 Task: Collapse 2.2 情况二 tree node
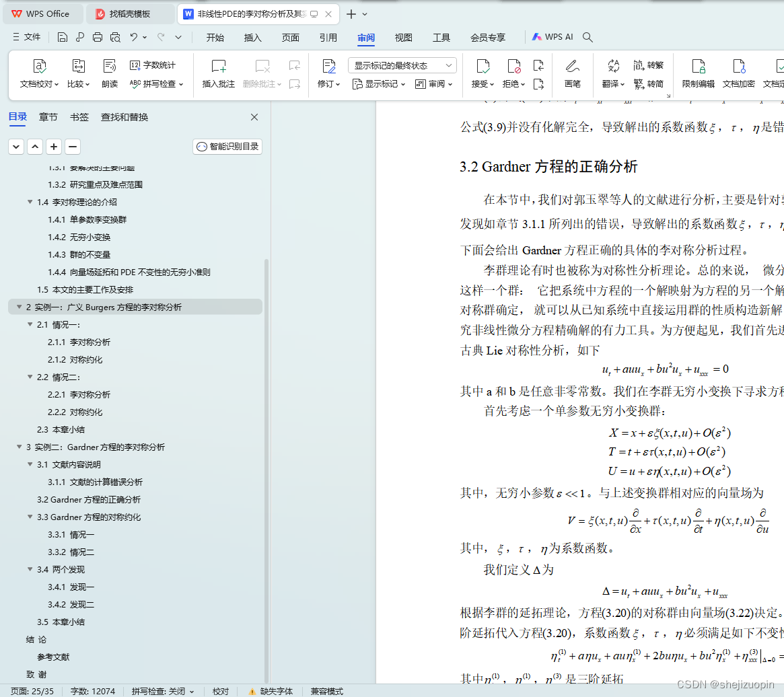[x=30, y=377]
